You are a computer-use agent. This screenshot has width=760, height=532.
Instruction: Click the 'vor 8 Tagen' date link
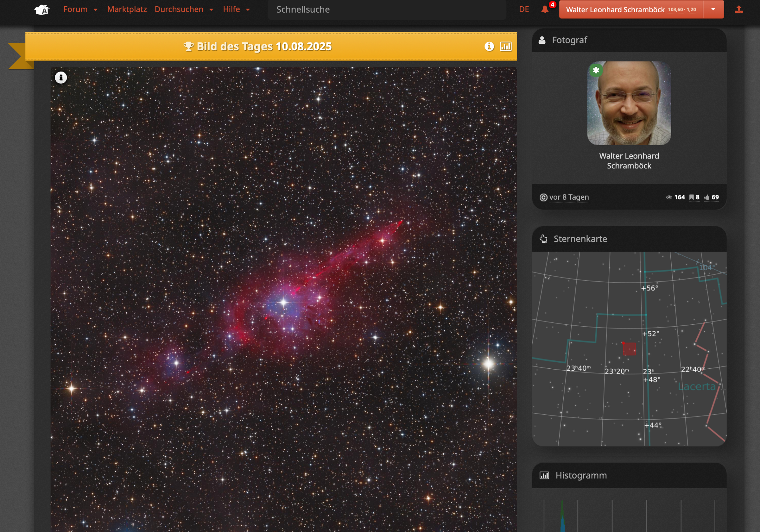point(569,197)
